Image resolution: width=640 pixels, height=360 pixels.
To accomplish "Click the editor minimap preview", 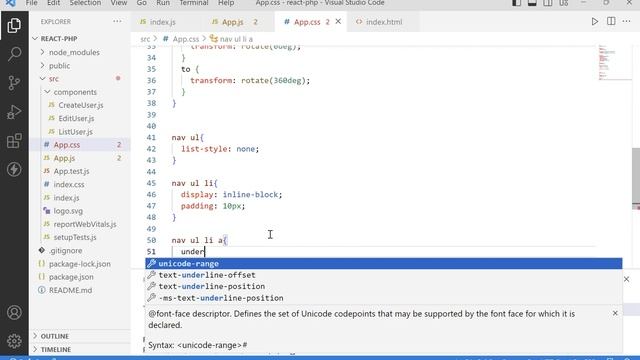I will pyautogui.click(x=614, y=62).
